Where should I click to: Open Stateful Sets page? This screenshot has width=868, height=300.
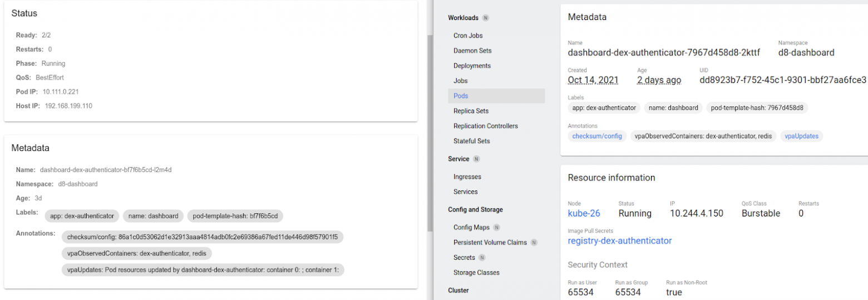[471, 141]
